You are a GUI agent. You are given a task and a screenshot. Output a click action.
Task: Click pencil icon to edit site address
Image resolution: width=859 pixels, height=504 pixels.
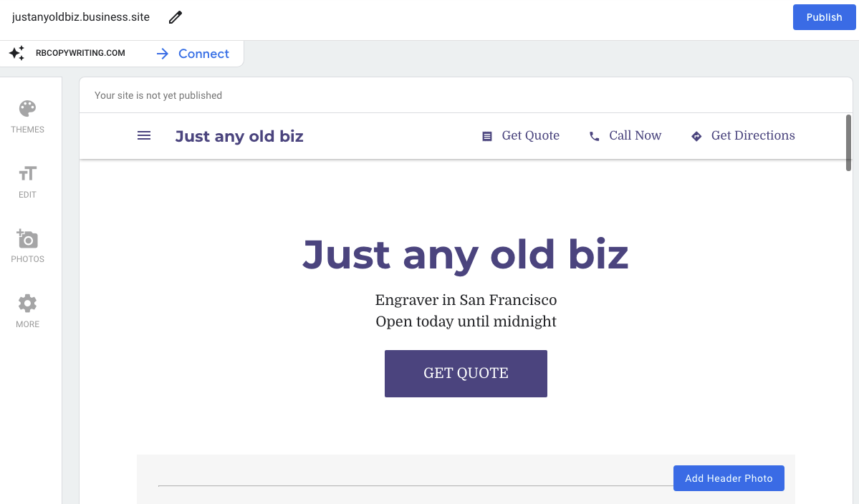click(x=176, y=17)
